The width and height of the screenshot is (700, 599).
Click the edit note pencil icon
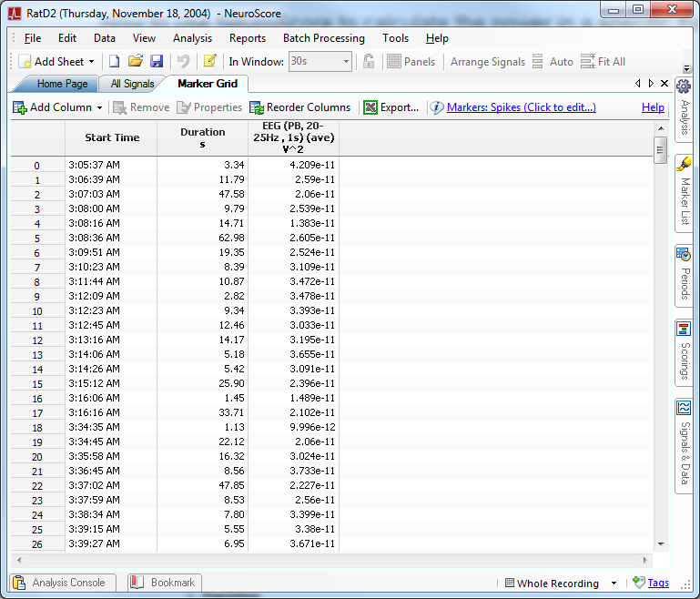coord(210,61)
